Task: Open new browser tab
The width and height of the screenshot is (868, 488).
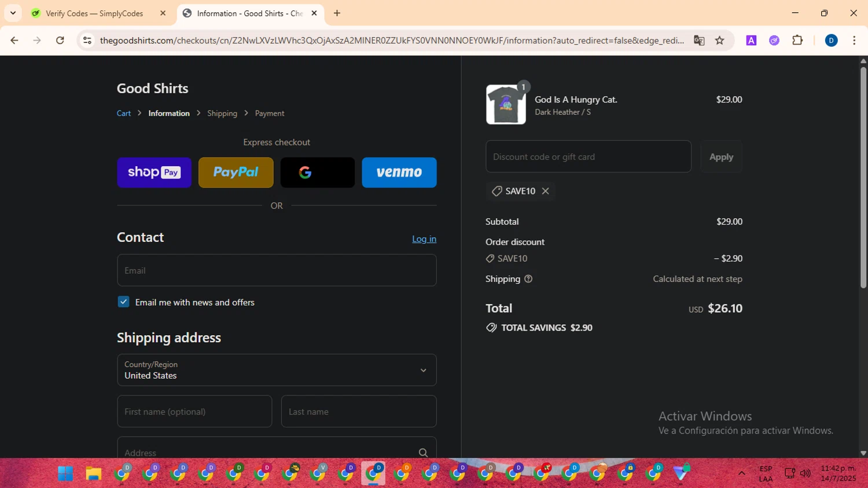Action: coord(337,13)
